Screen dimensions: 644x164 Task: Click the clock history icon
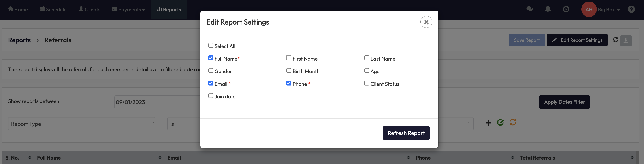[x=566, y=9]
